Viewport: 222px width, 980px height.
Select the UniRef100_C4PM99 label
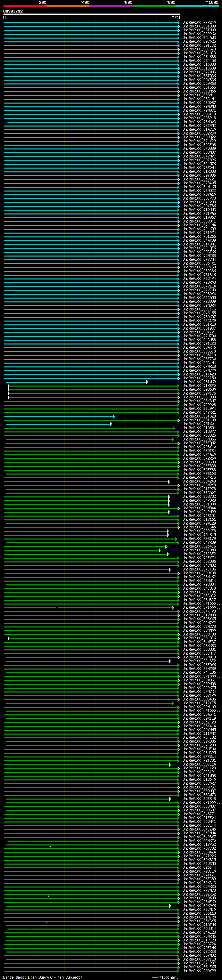coord(199,512)
